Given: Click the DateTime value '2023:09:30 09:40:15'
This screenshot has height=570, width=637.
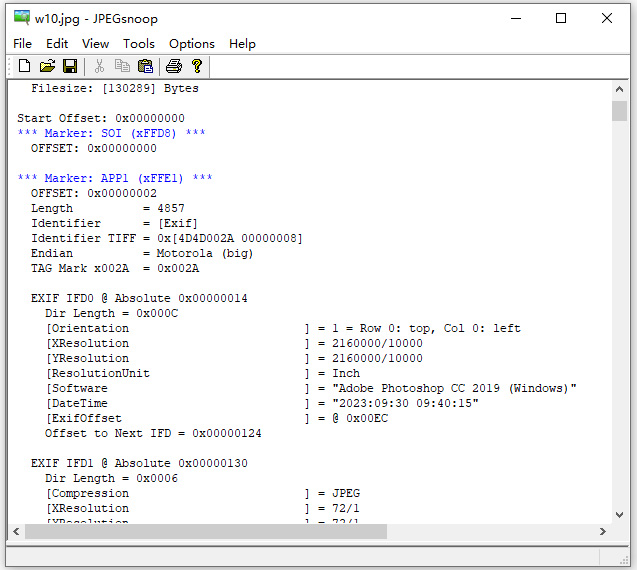Looking at the screenshot, I should pos(405,403).
